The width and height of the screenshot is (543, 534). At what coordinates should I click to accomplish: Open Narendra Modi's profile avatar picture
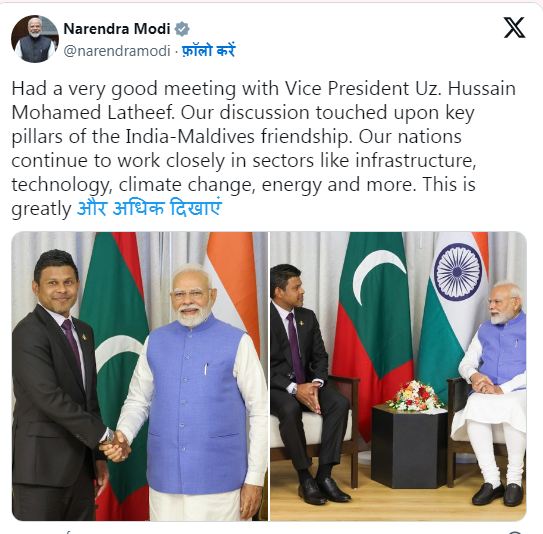click(x=35, y=39)
